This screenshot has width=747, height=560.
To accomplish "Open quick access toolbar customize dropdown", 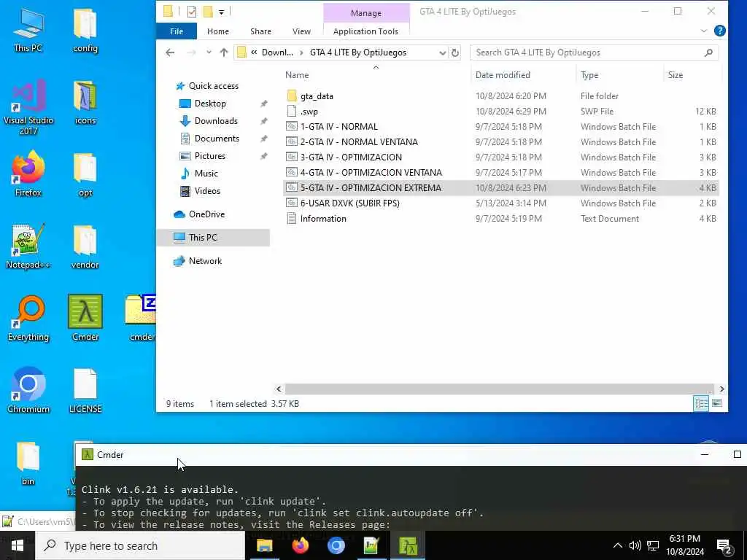I will click(x=222, y=12).
